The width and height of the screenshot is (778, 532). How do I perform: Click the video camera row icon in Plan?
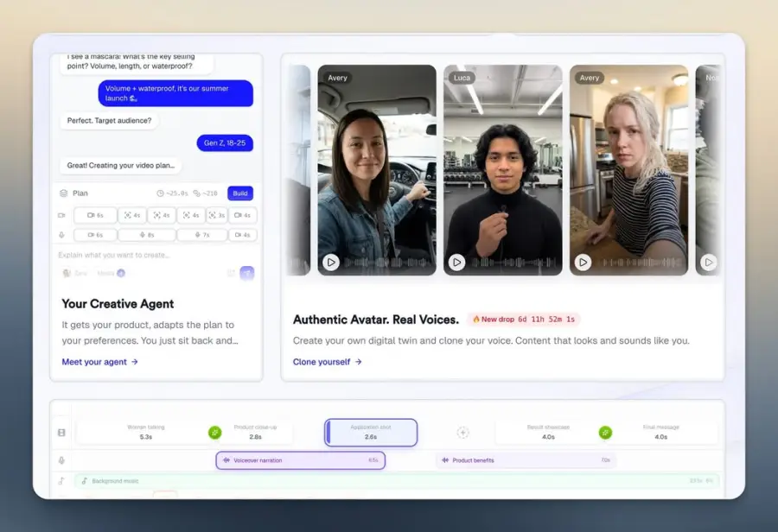click(61, 215)
